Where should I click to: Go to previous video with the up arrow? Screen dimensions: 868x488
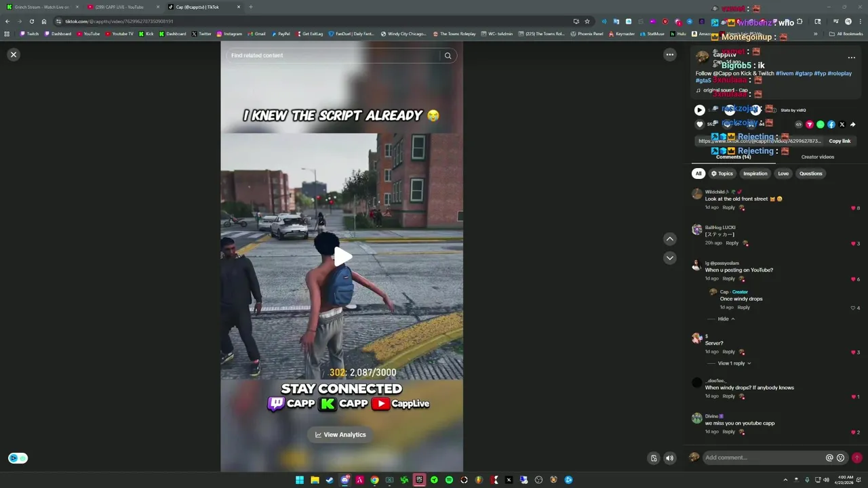(x=670, y=239)
